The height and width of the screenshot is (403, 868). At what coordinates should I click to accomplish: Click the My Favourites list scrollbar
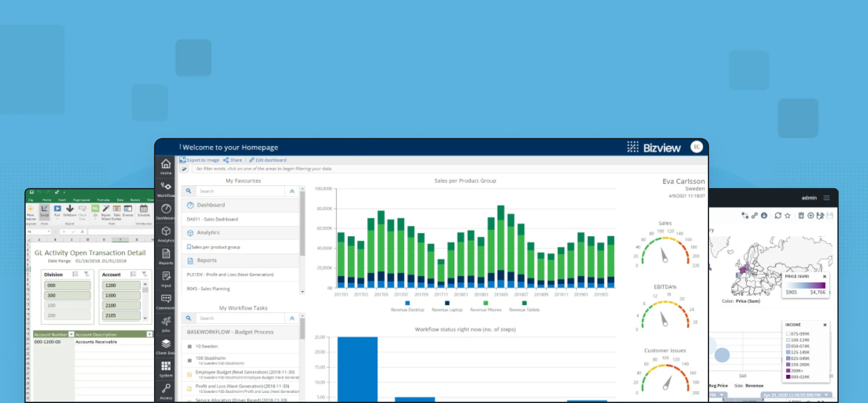click(302, 223)
